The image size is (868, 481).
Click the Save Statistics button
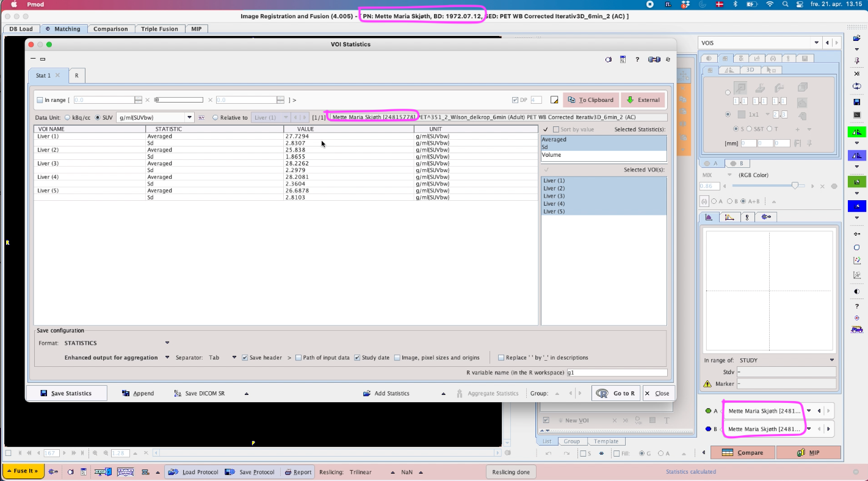click(x=67, y=393)
